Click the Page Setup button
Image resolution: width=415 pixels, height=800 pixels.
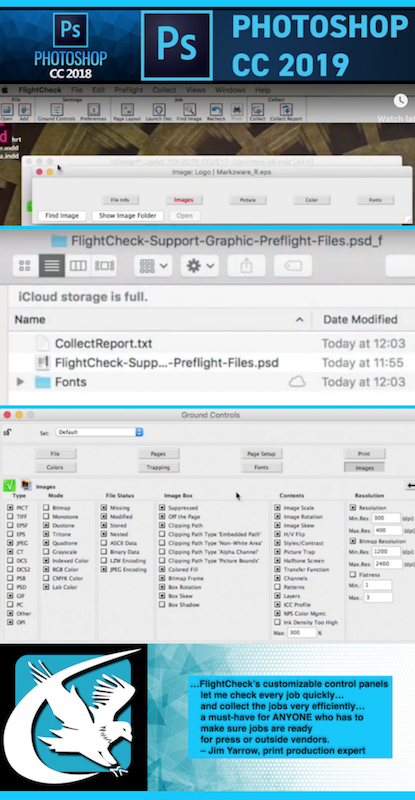(261, 454)
